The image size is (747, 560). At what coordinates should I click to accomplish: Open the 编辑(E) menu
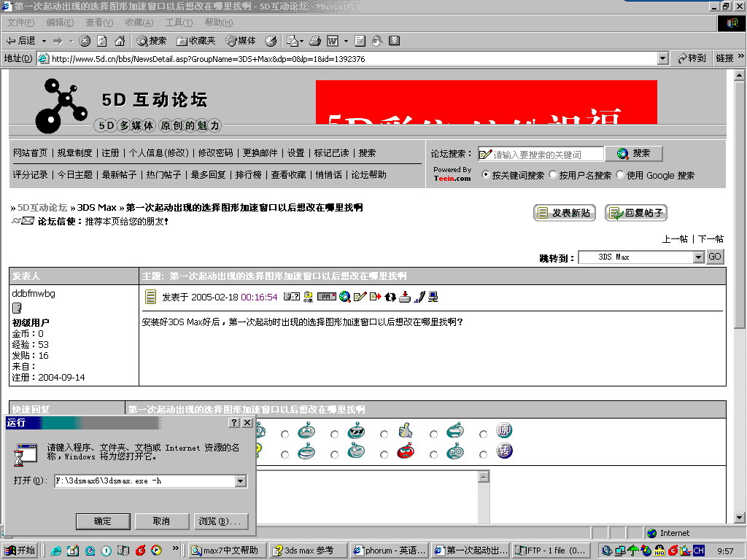[60, 23]
